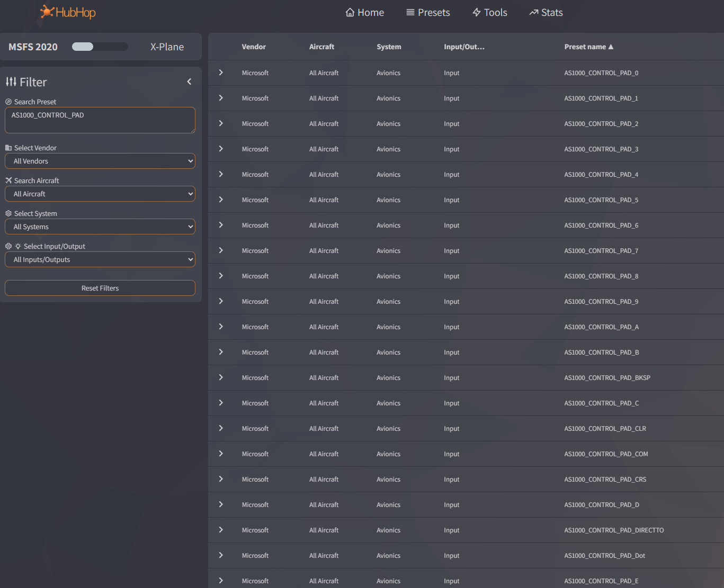
Task: Expand the AS1000_CONTROL_PAD_3 row
Action: (x=221, y=149)
